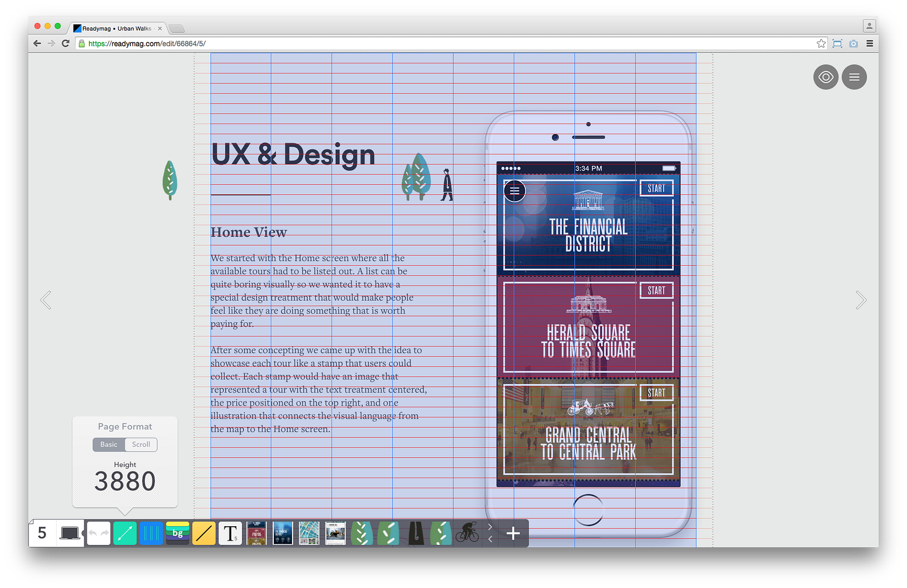Go to the next page arrow

coord(861,300)
